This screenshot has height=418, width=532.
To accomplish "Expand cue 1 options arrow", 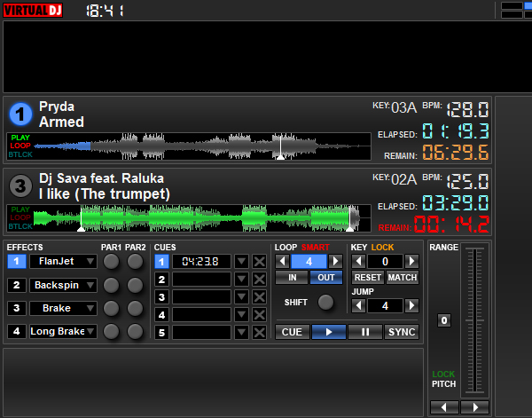I will 241,262.
